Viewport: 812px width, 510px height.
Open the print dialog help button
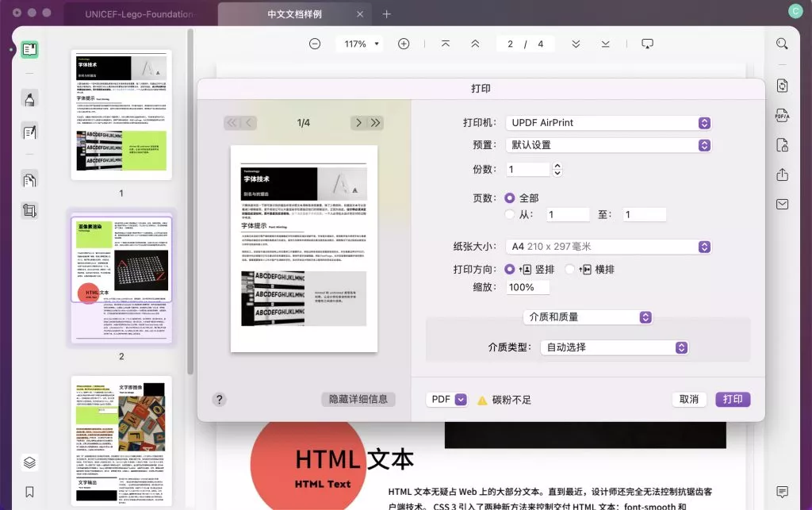[x=220, y=399]
